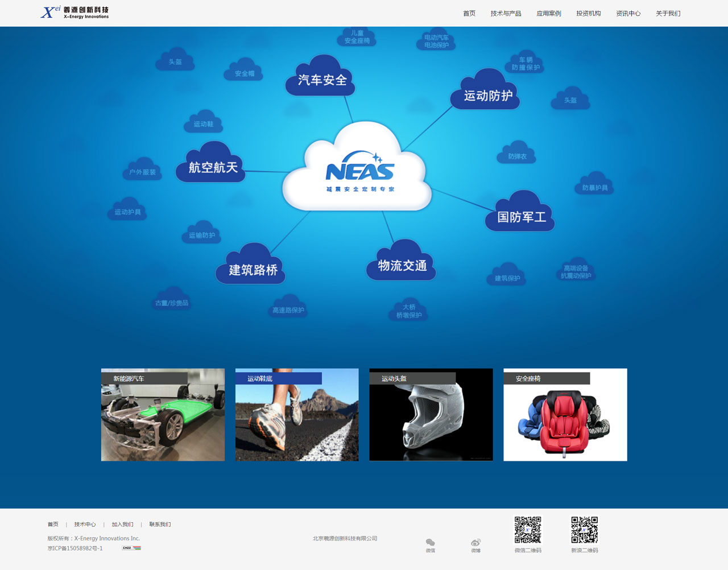Click the 版权所有：X-Energy Innovations Inc. text
Image resolution: width=728 pixels, height=570 pixels.
pyautogui.click(x=94, y=538)
